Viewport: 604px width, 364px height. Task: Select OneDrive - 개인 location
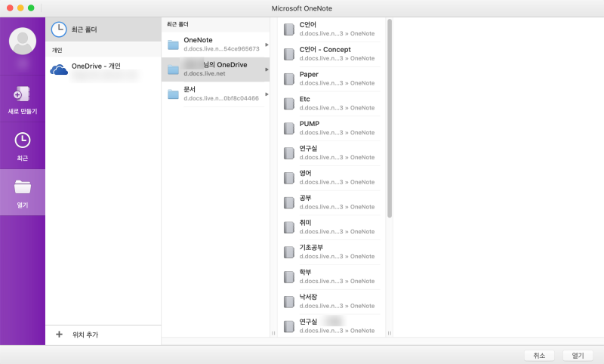(103, 69)
